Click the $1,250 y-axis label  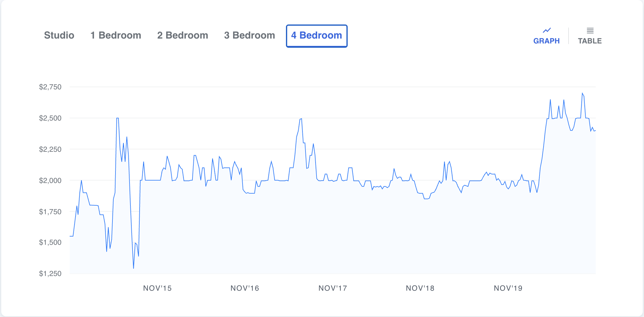coord(50,274)
